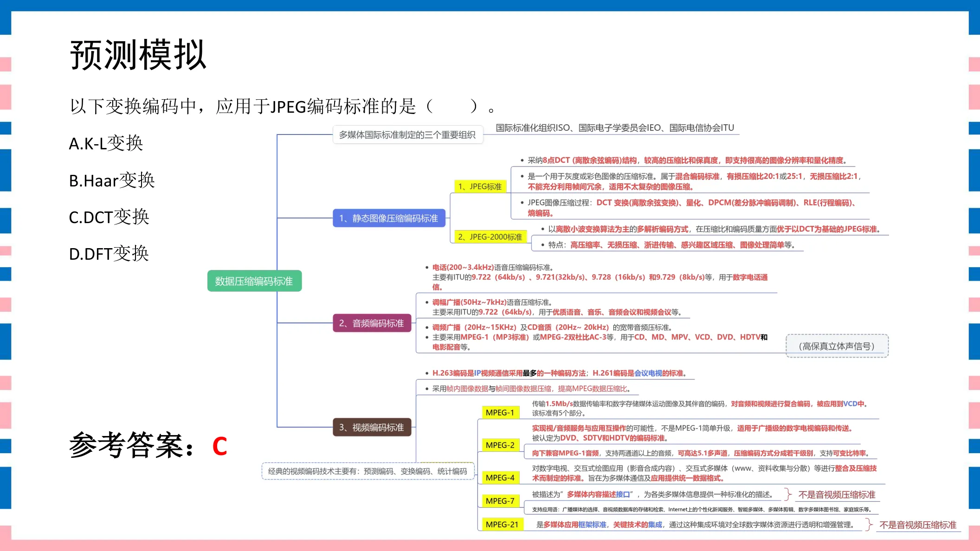Click the yellow JPEG-2000标准 label
This screenshot has height=551, width=980.
point(490,237)
